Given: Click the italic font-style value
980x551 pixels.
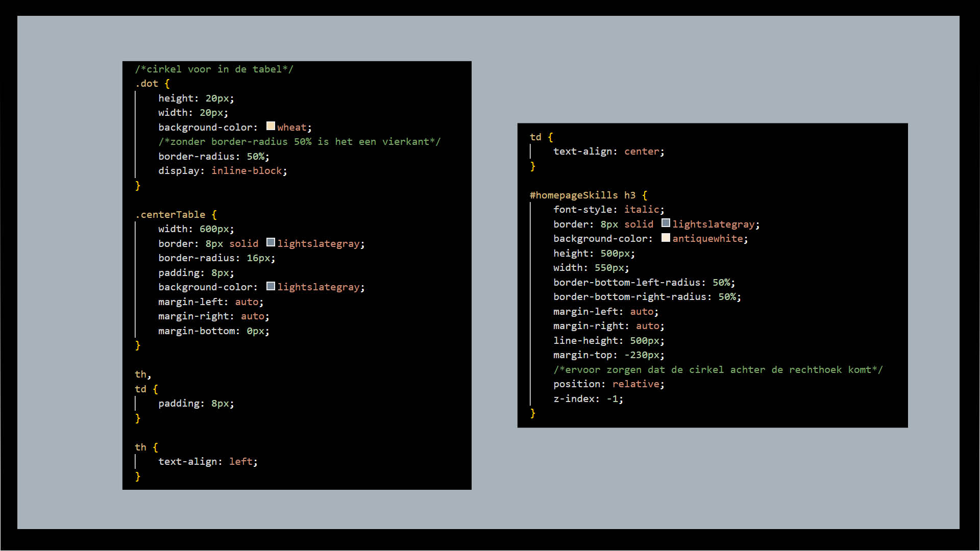Looking at the screenshot, I should click(x=642, y=209).
